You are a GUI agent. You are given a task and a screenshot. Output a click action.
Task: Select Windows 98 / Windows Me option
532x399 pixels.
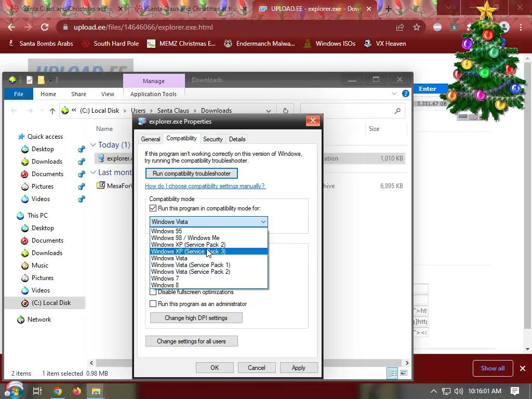tap(209, 238)
